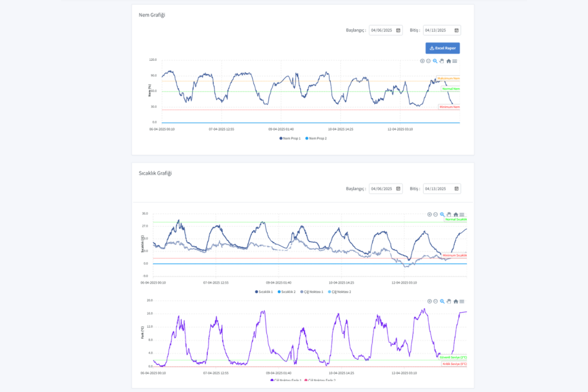Open hamburger export menu on Nem chart
This screenshot has width=588, height=392.
click(x=455, y=61)
